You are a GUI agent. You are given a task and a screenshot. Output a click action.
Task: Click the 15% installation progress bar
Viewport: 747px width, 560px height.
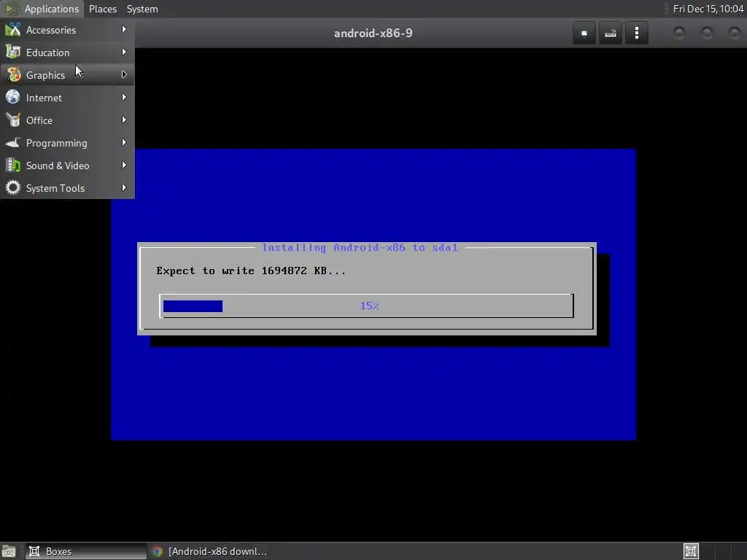(366, 306)
